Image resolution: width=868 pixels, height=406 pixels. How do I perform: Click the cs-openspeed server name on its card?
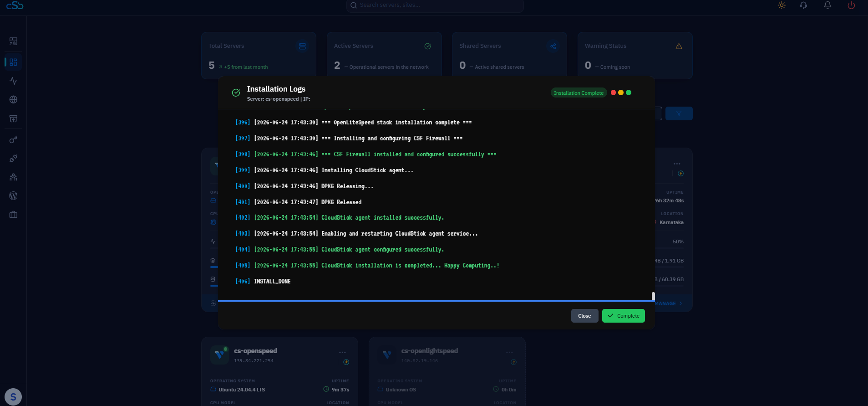pos(255,351)
